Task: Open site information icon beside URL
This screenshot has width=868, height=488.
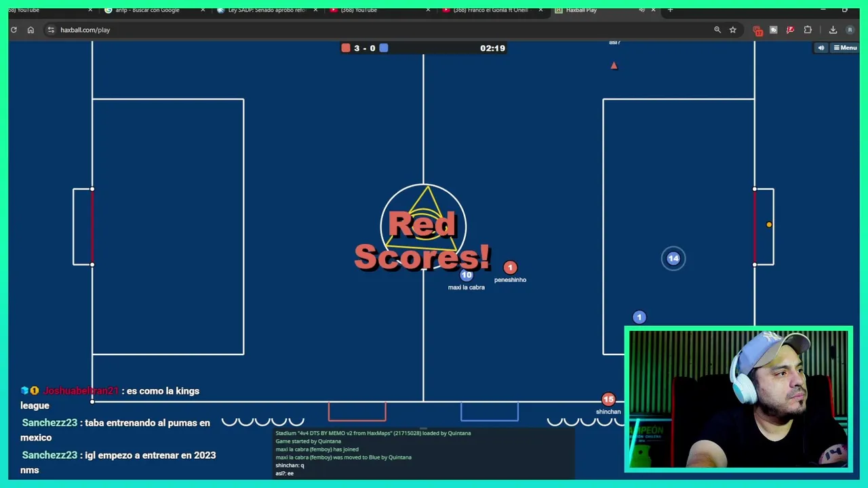Action: [x=51, y=30]
